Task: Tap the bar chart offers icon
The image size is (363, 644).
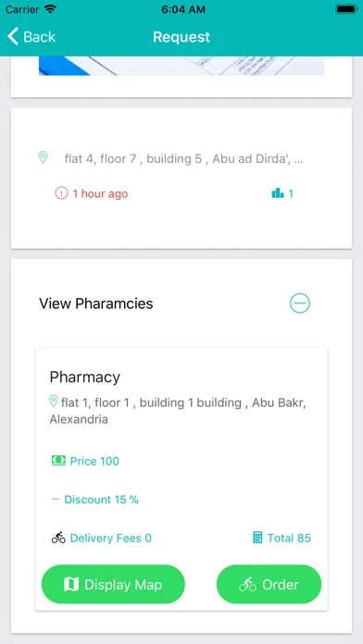Action: point(278,192)
